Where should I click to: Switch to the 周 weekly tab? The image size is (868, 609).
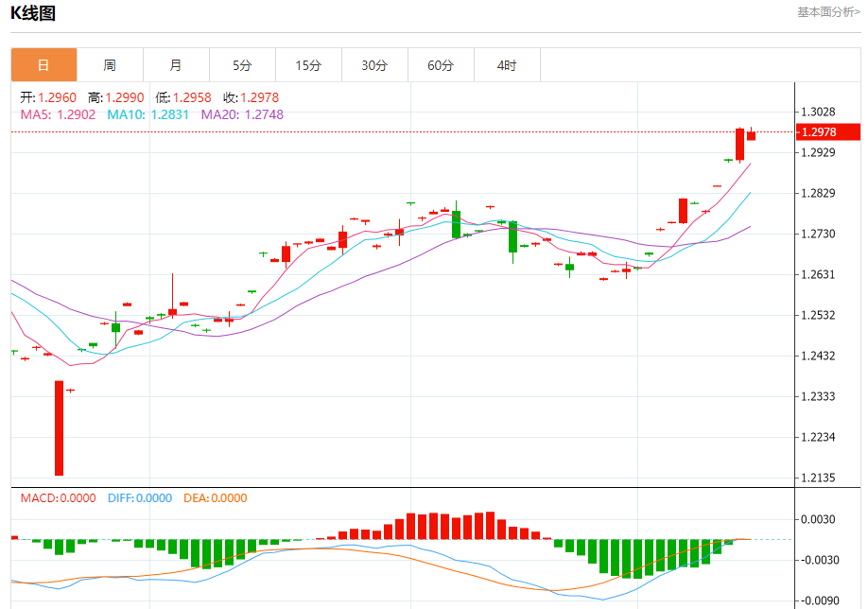(110, 64)
